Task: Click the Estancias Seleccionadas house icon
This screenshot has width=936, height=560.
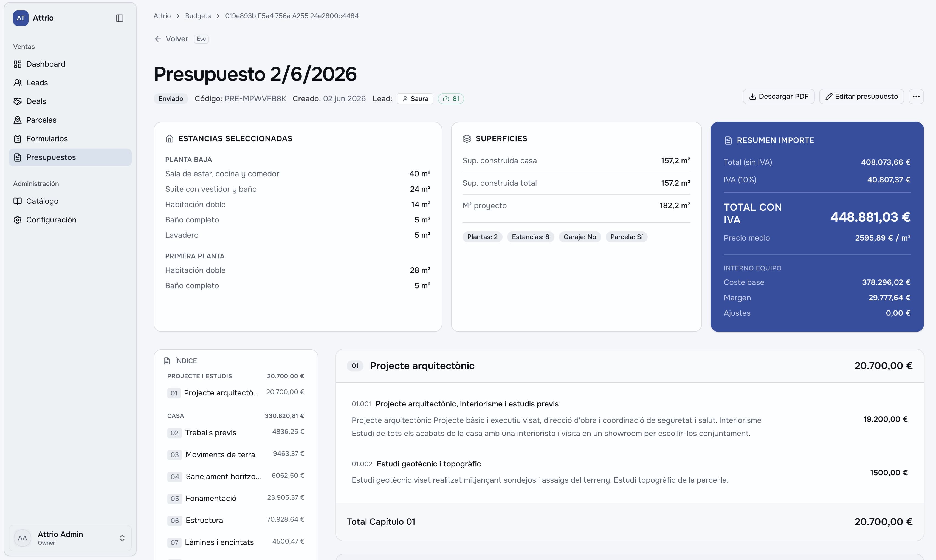Action: tap(170, 139)
